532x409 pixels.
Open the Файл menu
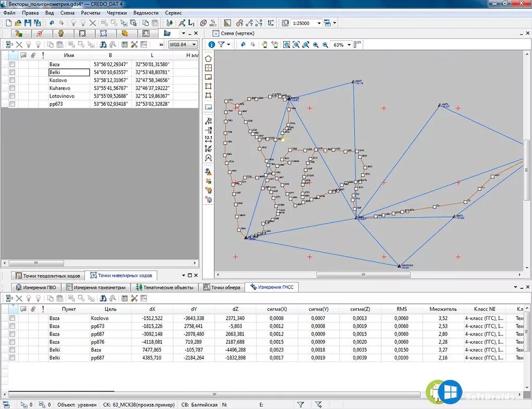point(9,13)
